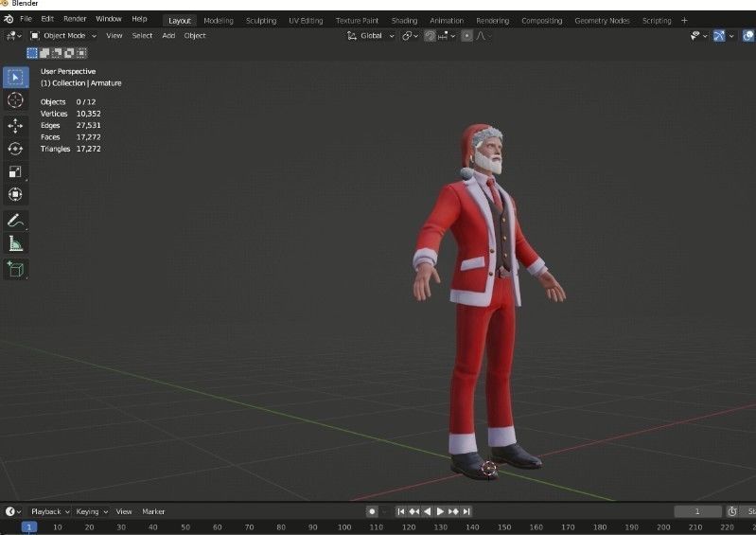Viewport: 756px width, 535px height.
Task: Choose the Scale tool
Action: pyautogui.click(x=15, y=171)
